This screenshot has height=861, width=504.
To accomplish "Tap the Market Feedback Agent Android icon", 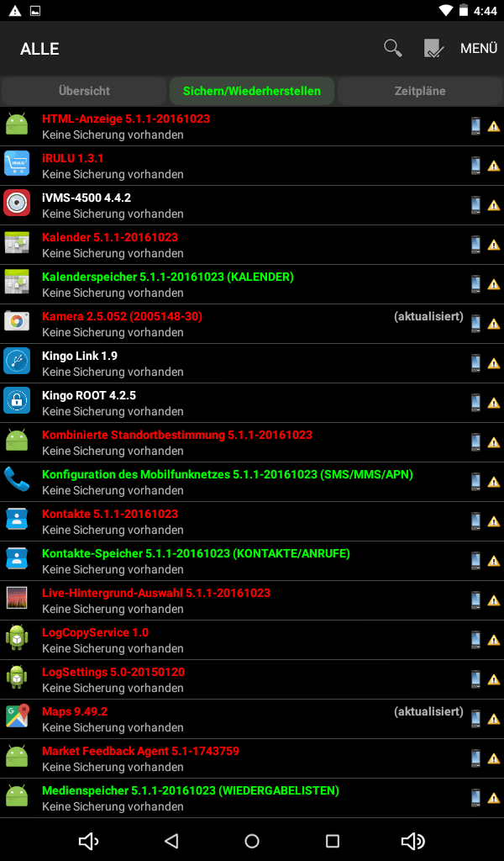I will pyautogui.click(x=17, y=757).
